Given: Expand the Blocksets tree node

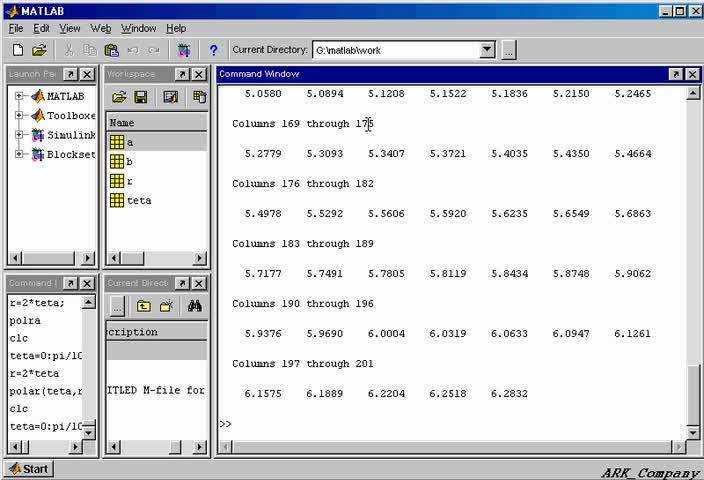Looking at the screenshot, I should tap(18, 154).
